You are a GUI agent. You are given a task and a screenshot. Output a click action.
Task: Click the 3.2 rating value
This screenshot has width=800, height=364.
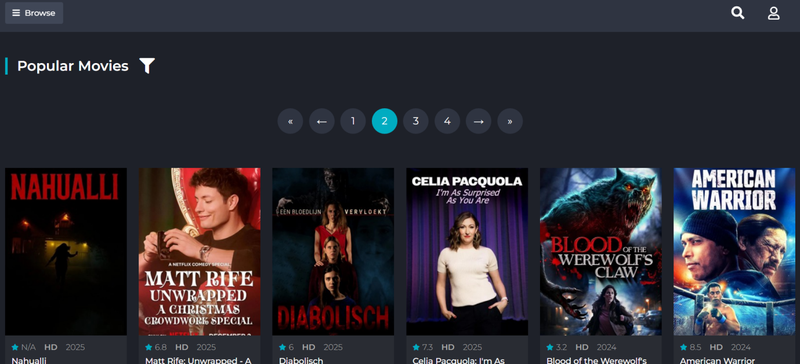point(561,347)
